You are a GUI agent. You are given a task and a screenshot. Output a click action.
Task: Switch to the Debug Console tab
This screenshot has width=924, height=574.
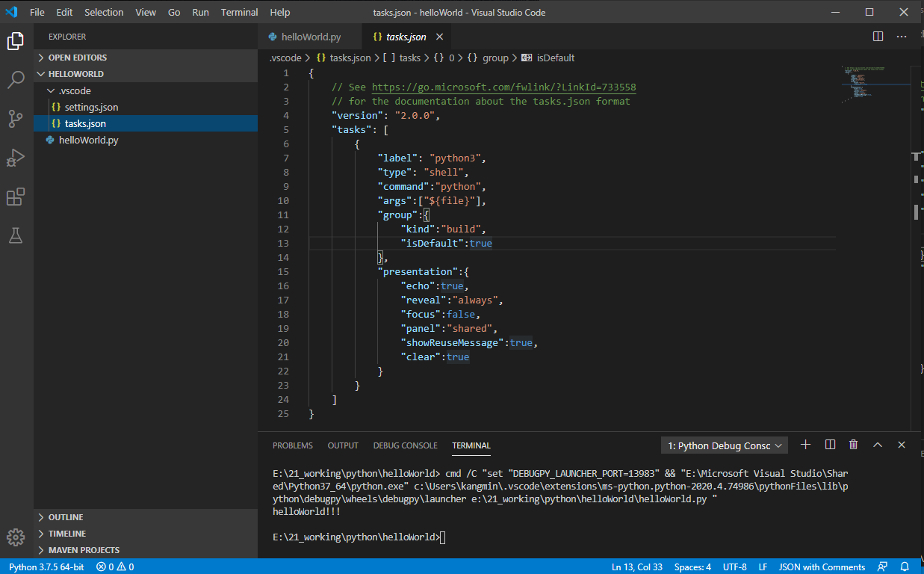point(406,445)
